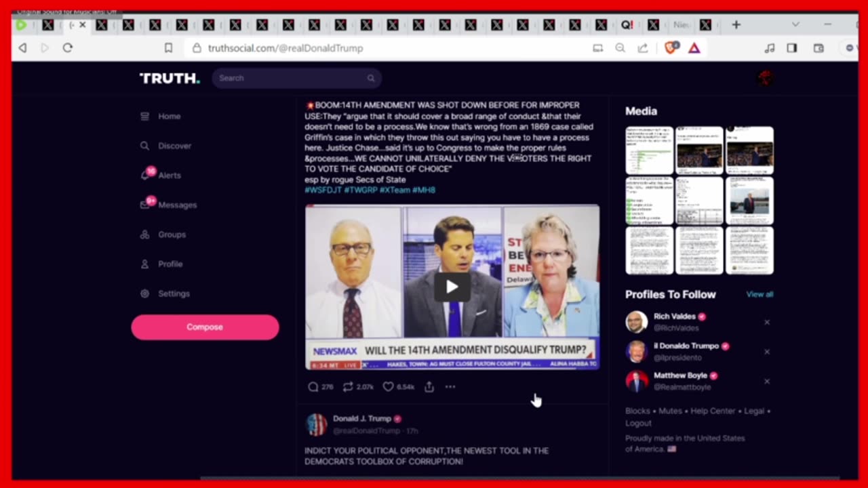The image size is (868, 488).
Task: Click the #MH8 hashtag
Action: (424, 190)
